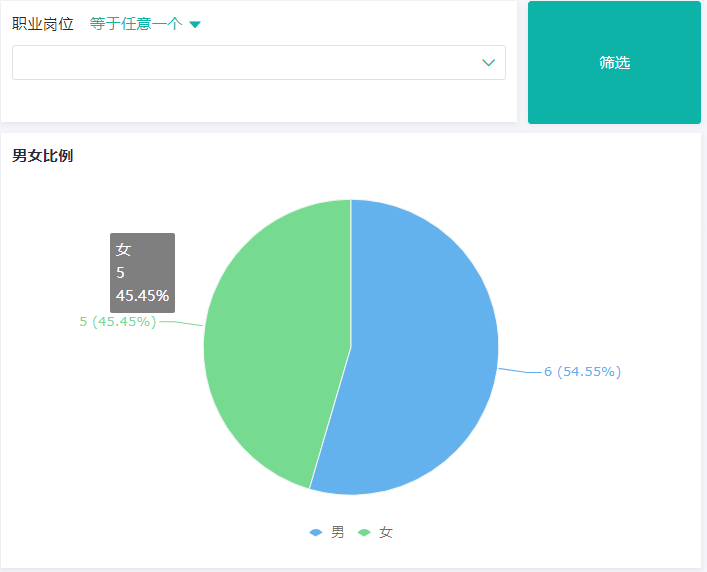The image size is (707, 572).
Task: Open the 等于任意一个 condition dropdown
Action: [136, 24]
